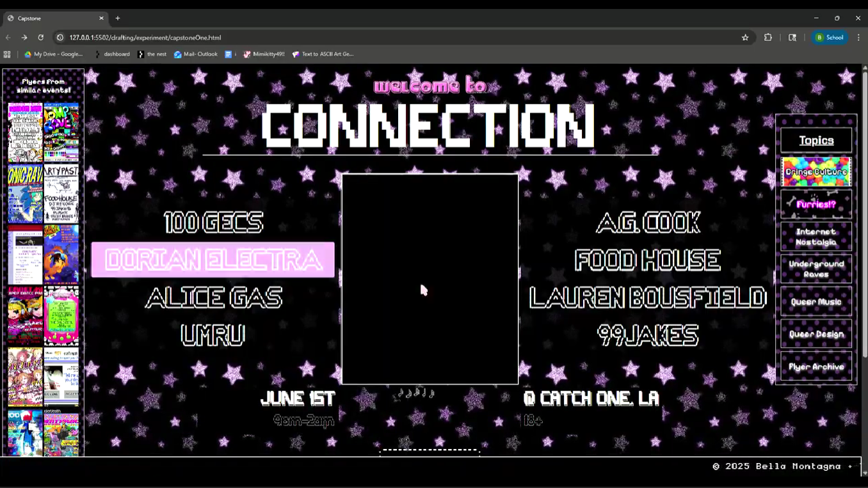Select the Capstone browser tab
This screenshot has width=868, height=488.
click(x=56, y=19)
